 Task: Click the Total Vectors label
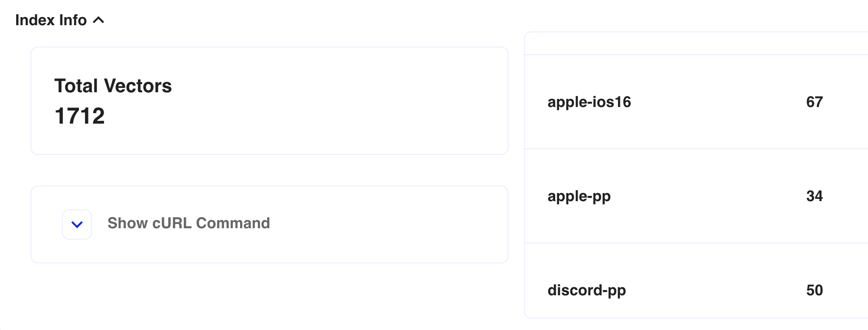click(x=113, y=86)
